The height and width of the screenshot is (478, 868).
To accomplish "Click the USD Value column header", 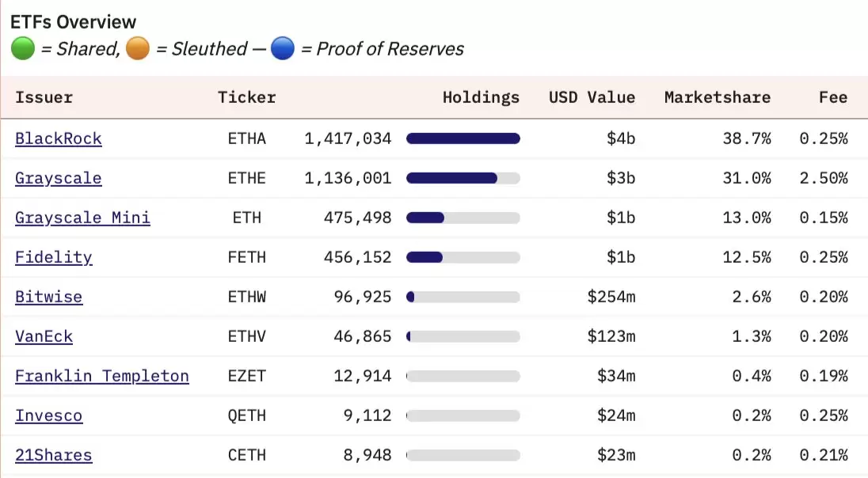I will click(592, 97).
